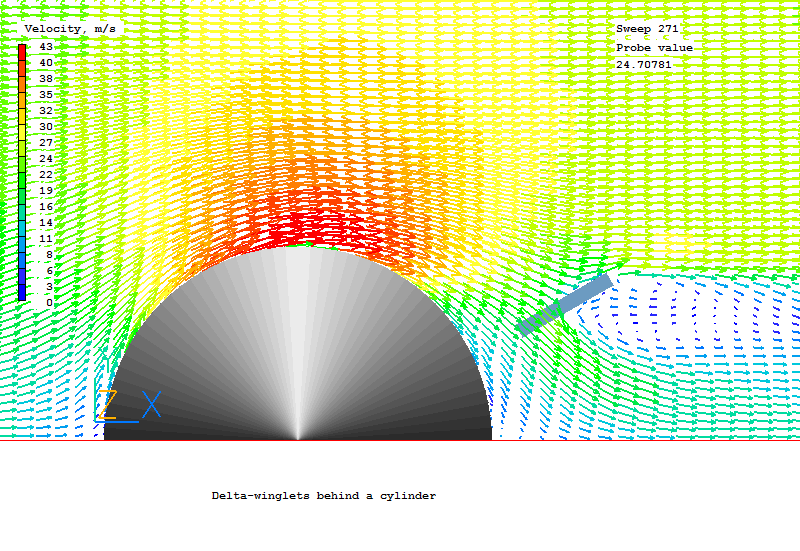Image resolution: width=800 pixels, height=551 pixels.
Task: Click the Delta-winglets behind a cylinder caption
Action: pos(324,496)
